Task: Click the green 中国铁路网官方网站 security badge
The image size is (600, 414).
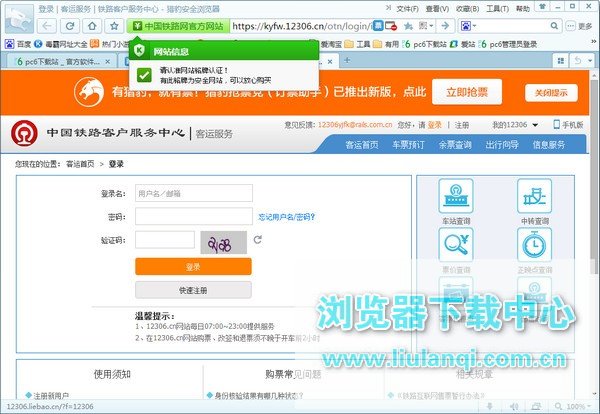Action: 178,26
